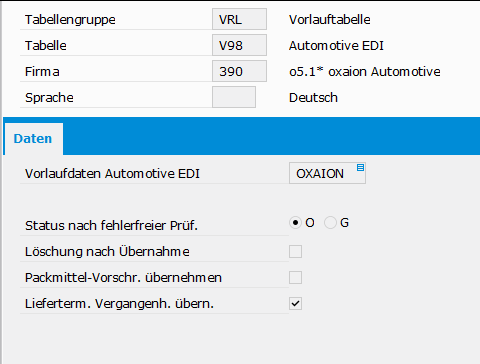The height and width of the screenshot is (364, 480).
Task: Click the Vorlaufdaten Automotive EDI label
Action: click(x=112, y=174)
